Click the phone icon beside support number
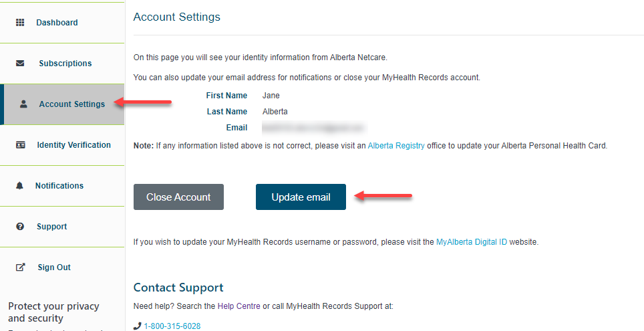The image size is (644, 331). [x=138, y=326]
